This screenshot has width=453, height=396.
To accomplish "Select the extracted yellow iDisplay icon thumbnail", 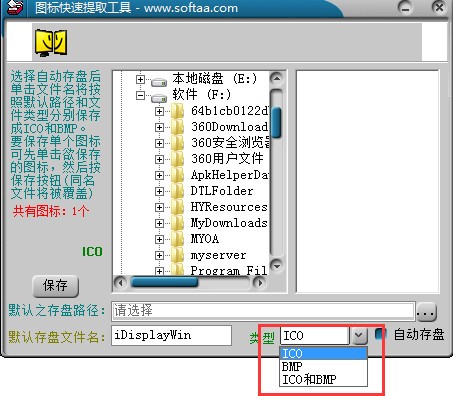I will click(51, 43).
